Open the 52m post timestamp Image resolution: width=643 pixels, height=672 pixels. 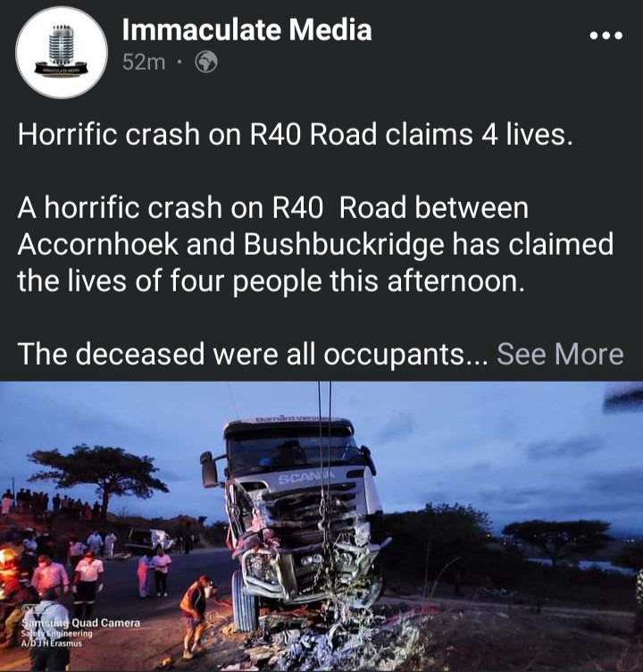[144, 63]
